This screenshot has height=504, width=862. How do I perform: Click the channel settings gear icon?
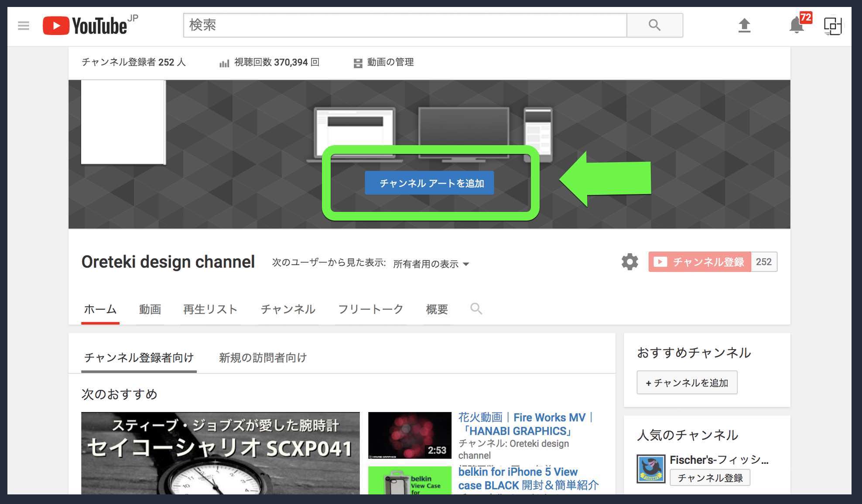click(x=629, y=262)
